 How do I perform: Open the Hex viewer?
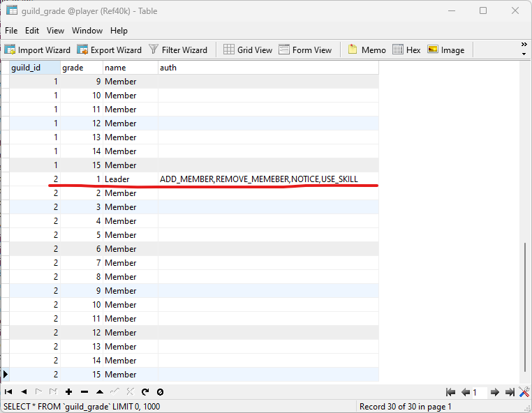(x=406, y=50)
